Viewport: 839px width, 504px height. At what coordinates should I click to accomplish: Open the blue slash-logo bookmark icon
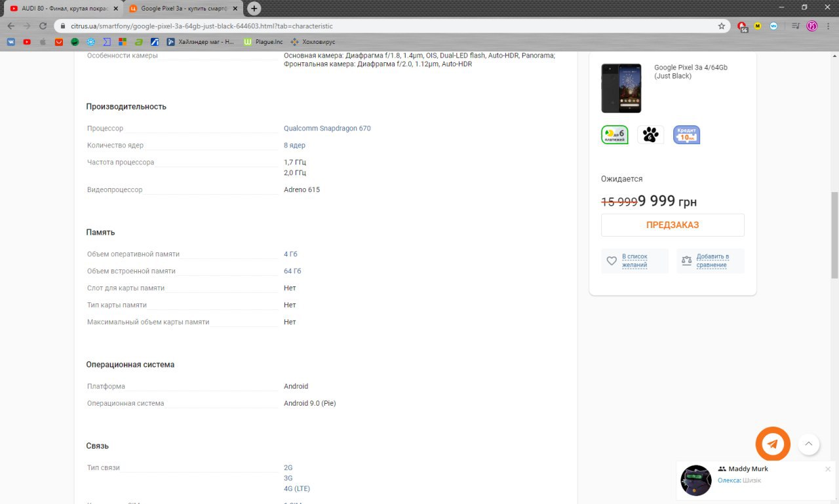[x=155, y=42]
